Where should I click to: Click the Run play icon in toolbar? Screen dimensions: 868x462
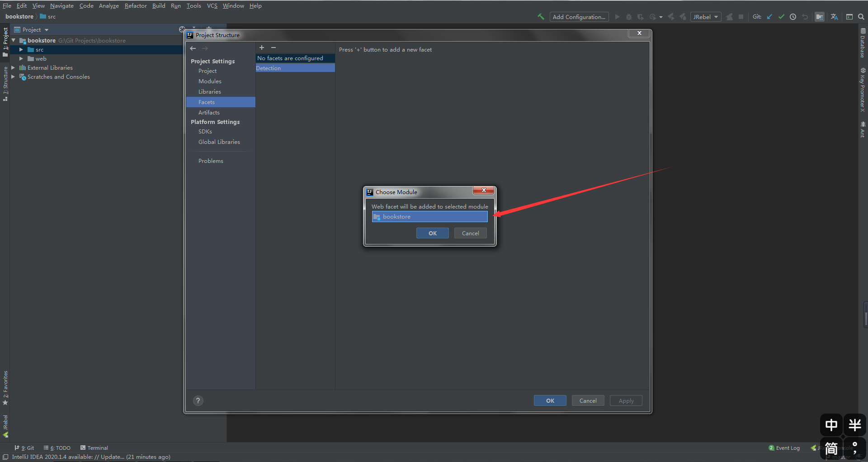tap(617, 17)
